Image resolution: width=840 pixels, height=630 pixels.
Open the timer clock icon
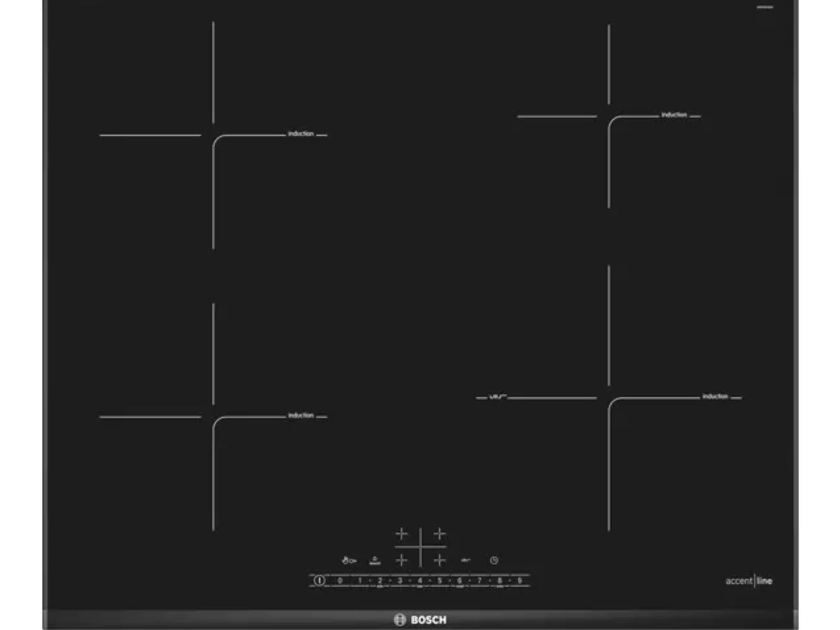pyautogui.click(x=494, y=560)
